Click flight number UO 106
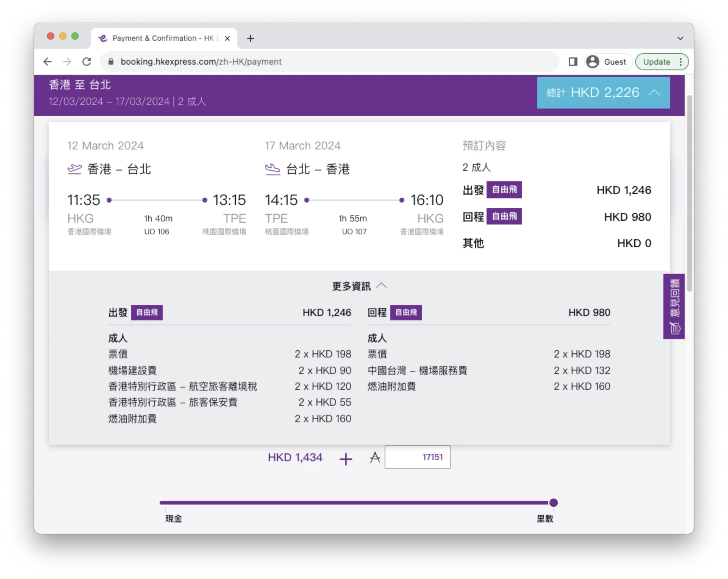Image resolution: width=728 pixels, height=579 pixels. (x=157, y=232)
